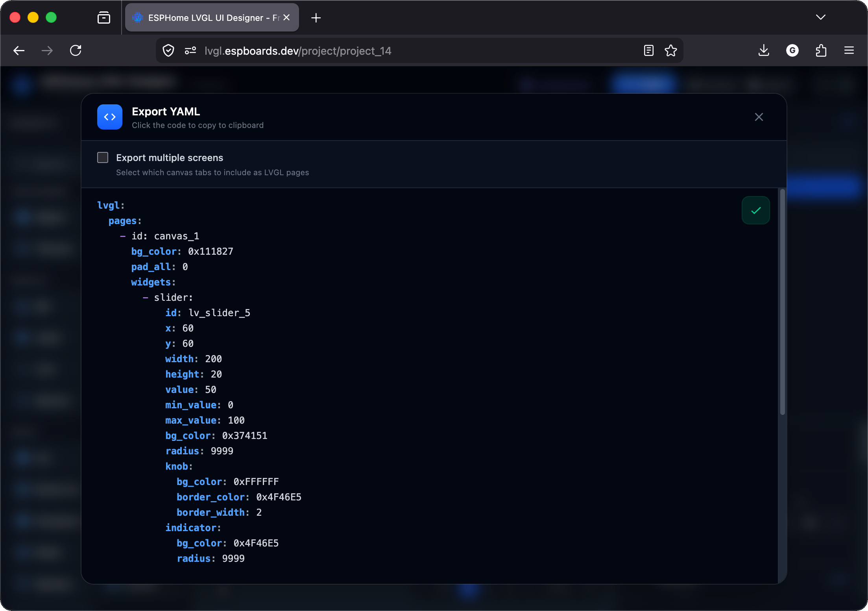Go back to previous page
Viewport: 868px width, 611px height.
(x=19, y=50)
